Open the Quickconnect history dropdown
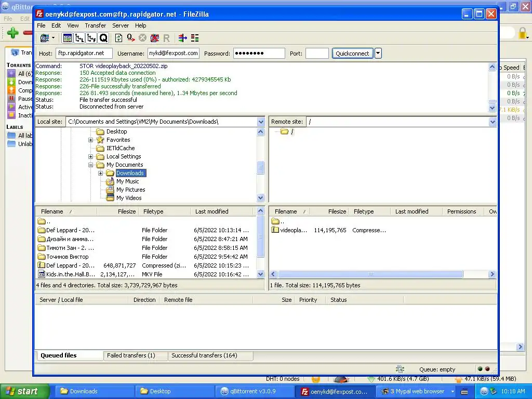532x399 pixels. pos(378,54)
